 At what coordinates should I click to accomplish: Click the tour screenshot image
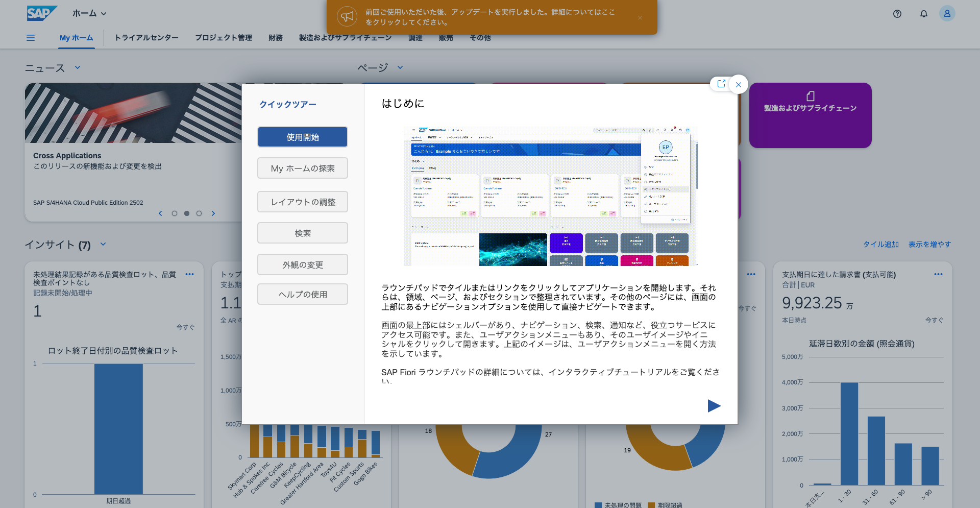[551, 196]
